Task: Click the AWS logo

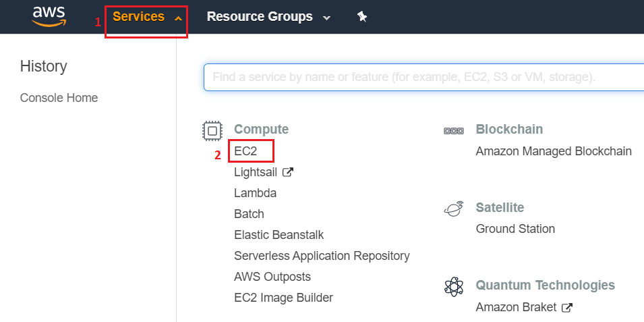Action: (49, 16)
